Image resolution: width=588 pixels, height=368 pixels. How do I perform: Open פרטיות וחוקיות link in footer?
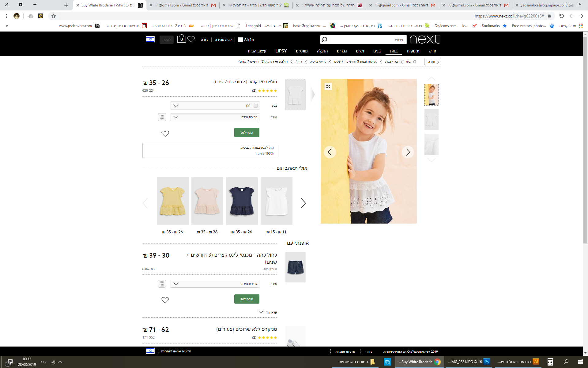[345, 351]
